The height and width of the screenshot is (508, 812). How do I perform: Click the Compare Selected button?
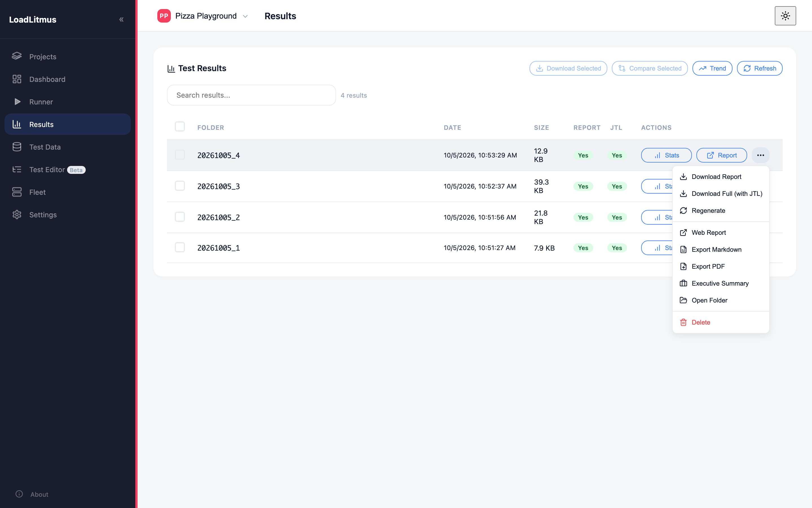[x=650, y=68]
